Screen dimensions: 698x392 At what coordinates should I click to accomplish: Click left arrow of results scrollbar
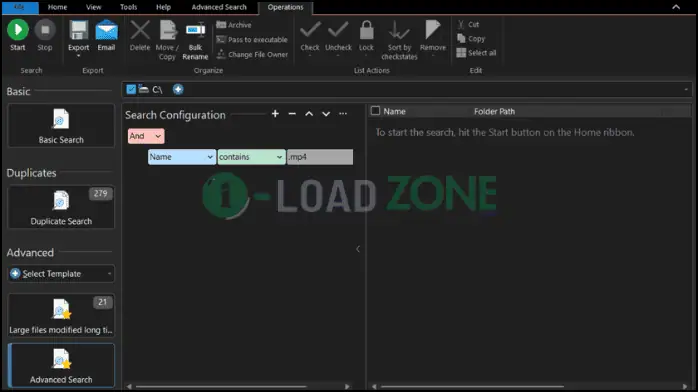(374, 387)
